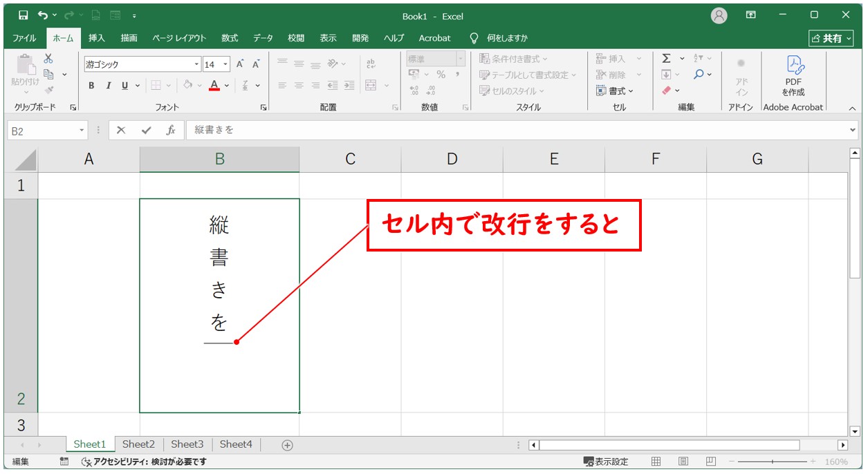Expand the formula bar

tap(851, 130)
